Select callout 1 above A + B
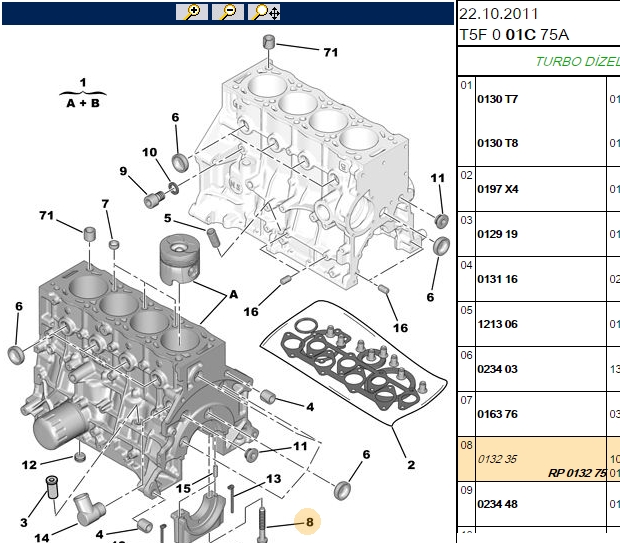Screen dimensions: 620x543 [83, 82]
